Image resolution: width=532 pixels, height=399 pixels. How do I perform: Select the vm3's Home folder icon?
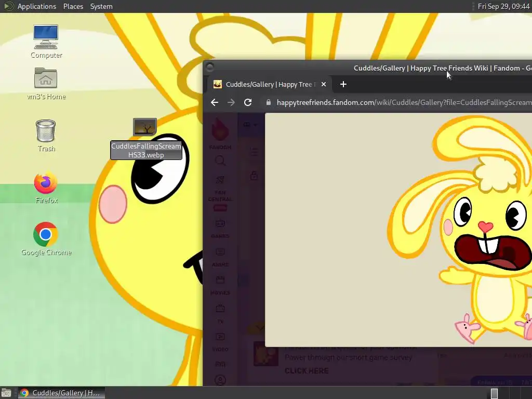pyautogui.click(x=46, y=78)
